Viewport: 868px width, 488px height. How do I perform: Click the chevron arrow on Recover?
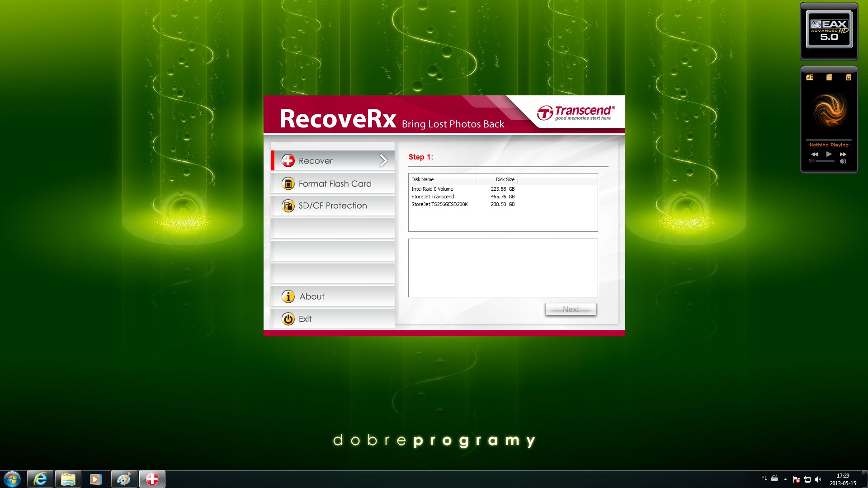tap(383, 160)
